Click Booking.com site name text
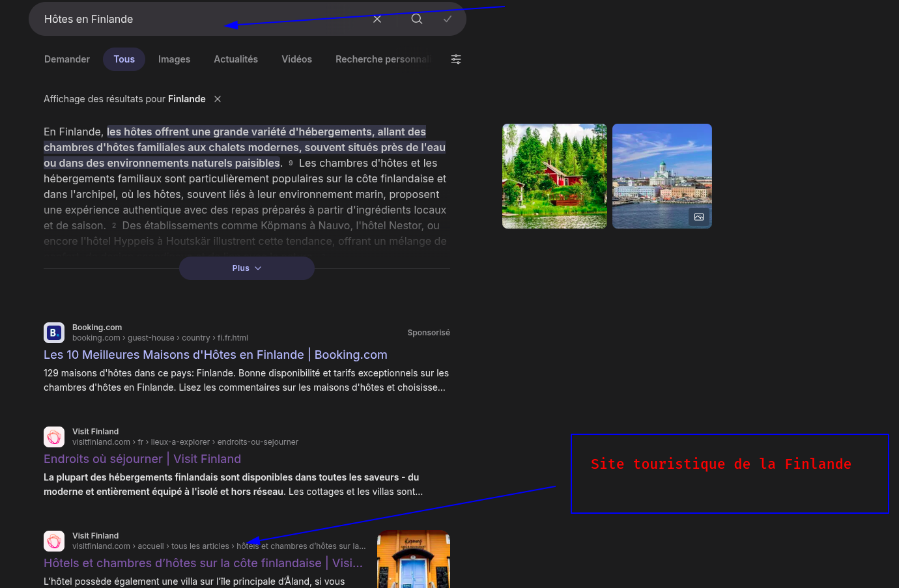This screenshot has height=588, width=899. pyautogui.click(x=97, y=328)
